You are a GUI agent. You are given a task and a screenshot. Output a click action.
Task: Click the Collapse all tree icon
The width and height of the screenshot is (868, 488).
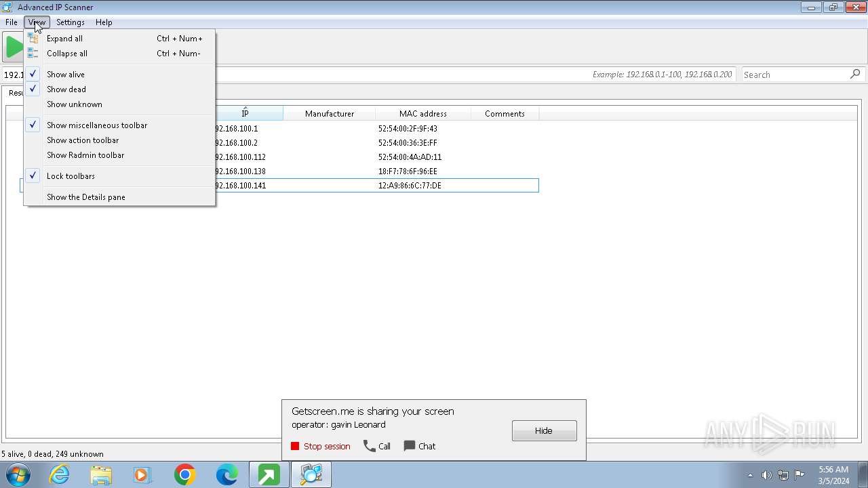pyautogui.click(x=33, y=54)
